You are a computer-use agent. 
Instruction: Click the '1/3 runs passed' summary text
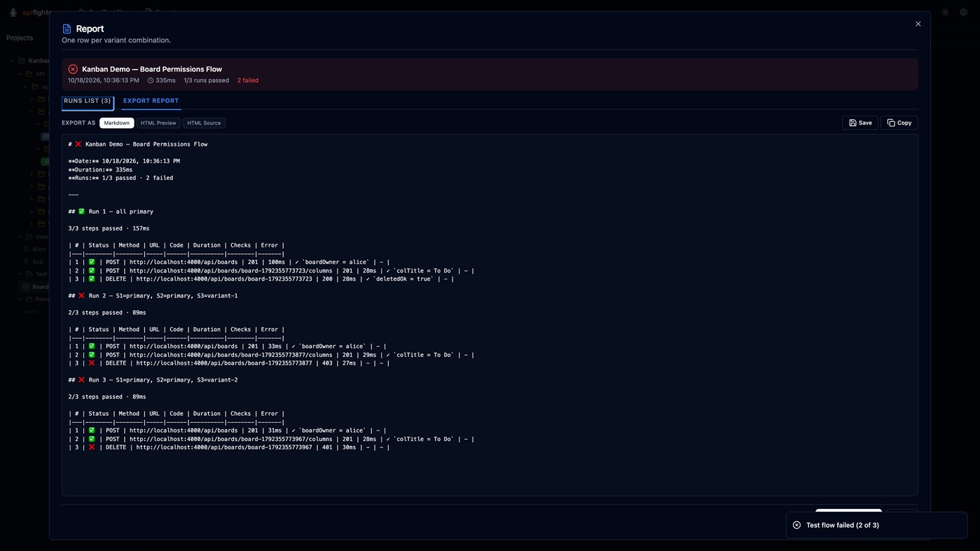tap(207, 81)
